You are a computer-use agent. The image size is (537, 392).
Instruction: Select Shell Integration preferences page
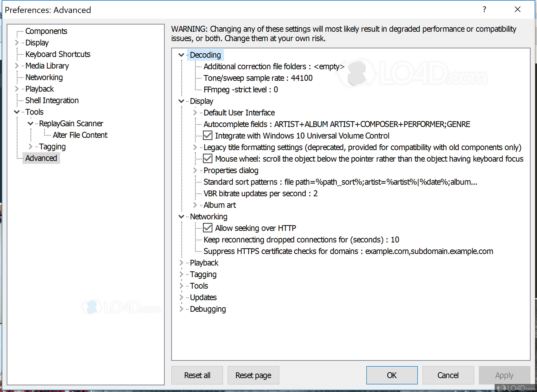point(52,100)
